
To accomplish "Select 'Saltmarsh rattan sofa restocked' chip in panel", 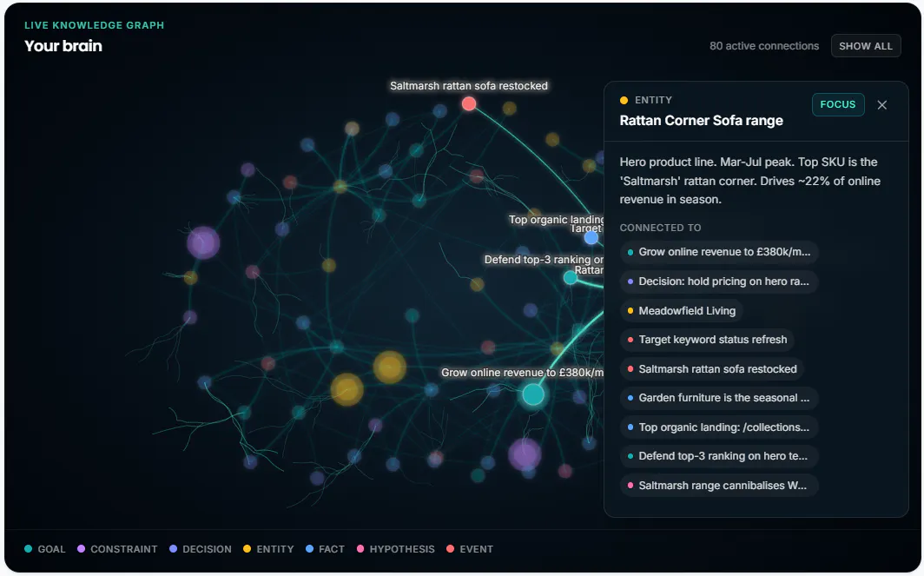I will 712,369.
